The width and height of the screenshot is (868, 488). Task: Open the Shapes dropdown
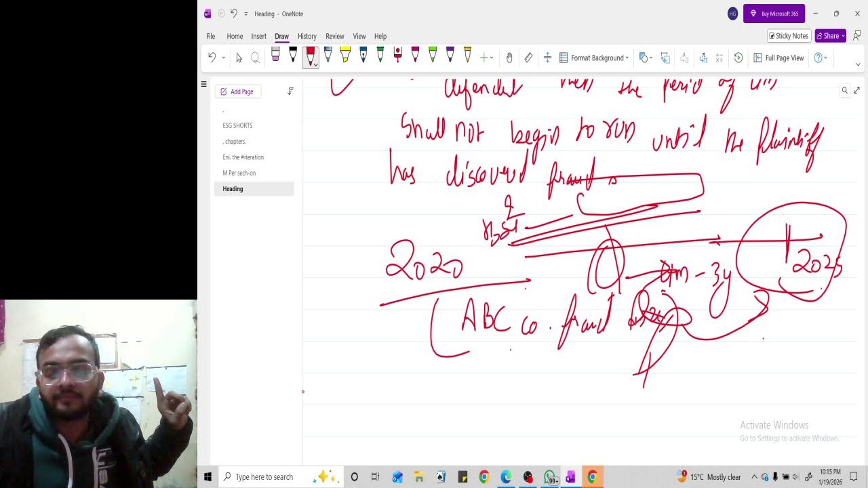(646, 58)
